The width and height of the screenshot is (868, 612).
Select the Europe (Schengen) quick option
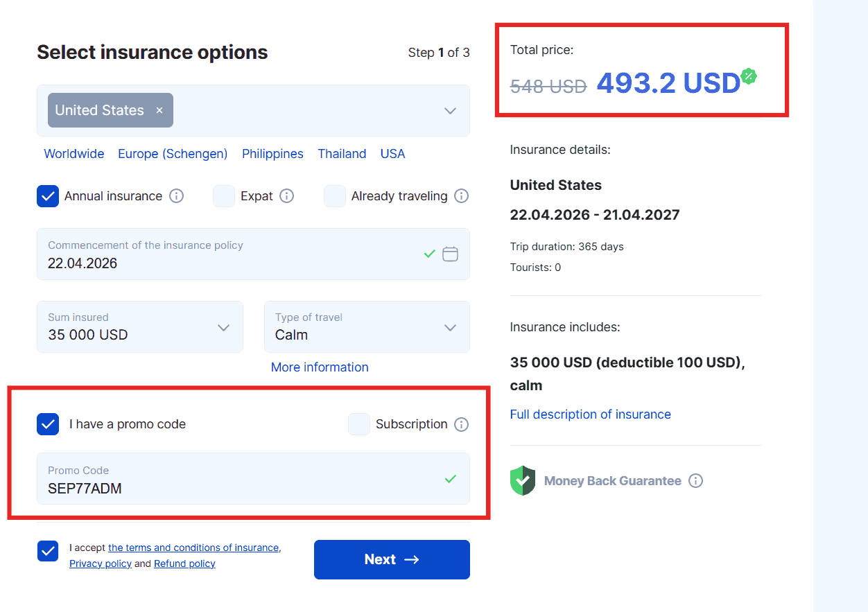tap(173, 154)
